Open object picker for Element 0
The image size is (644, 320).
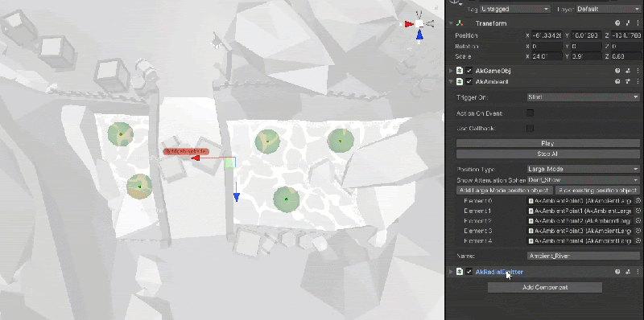638,201
